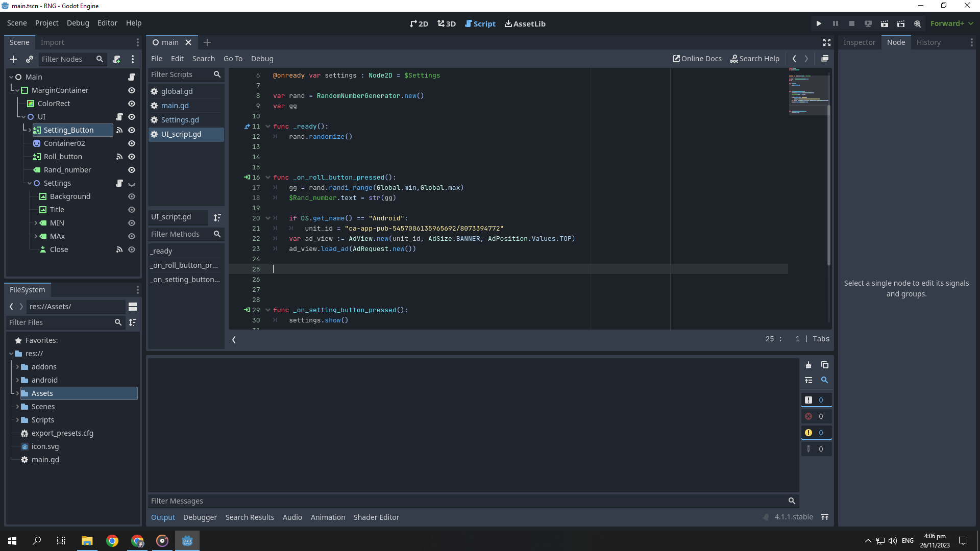Show signals connected to the Close node
The height and width of the screenshot is (551, 980).
[x=119, y=249]
